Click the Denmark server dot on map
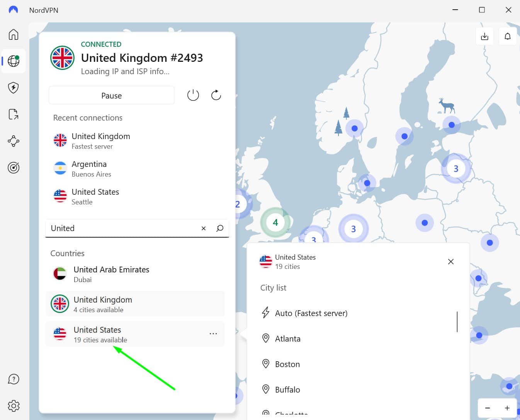The image size is (520, 420). click(x=367, y=183)
